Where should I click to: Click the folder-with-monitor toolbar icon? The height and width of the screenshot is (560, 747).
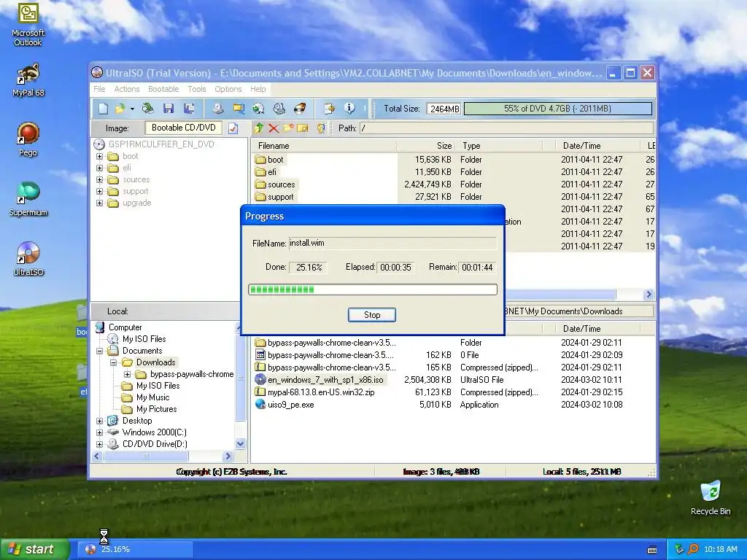(x=239, y=109)
